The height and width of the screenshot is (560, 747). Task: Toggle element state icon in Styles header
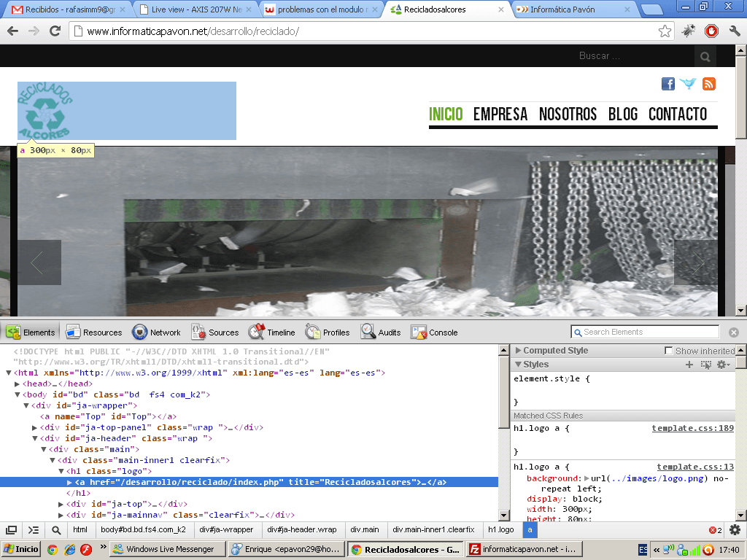pos(705,365)
